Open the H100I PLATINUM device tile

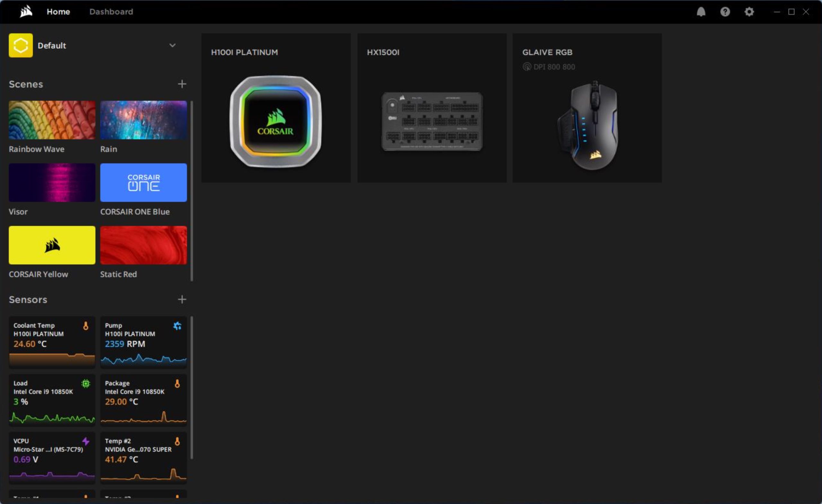[x=275, y=108]
